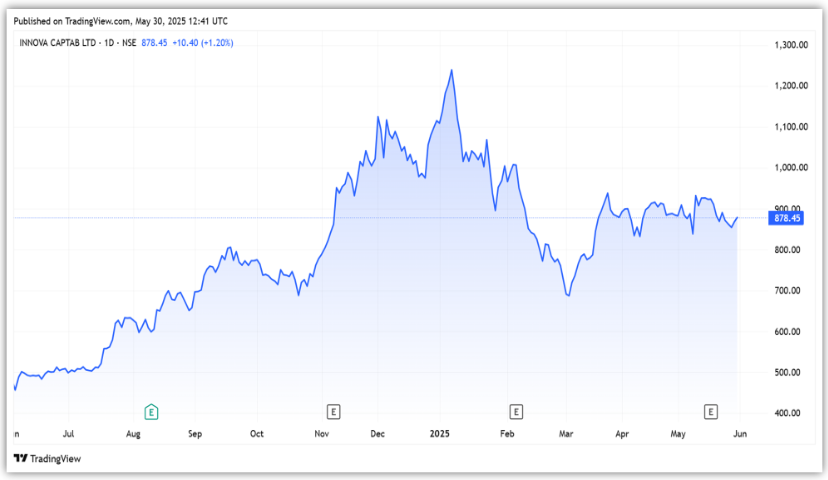Click the 400.00 price axis label
This screenshot has width=828, height=480.
(x=789, y=413)
